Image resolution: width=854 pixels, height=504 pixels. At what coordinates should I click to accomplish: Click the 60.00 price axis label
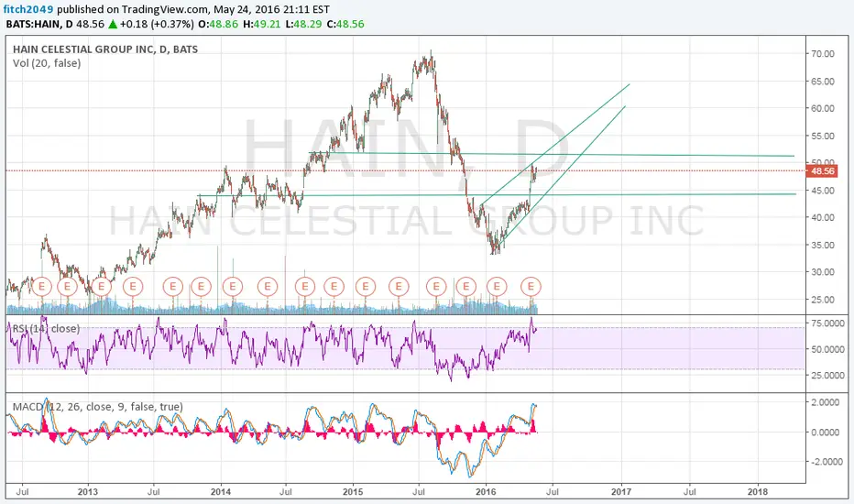(x=823, y=108)
